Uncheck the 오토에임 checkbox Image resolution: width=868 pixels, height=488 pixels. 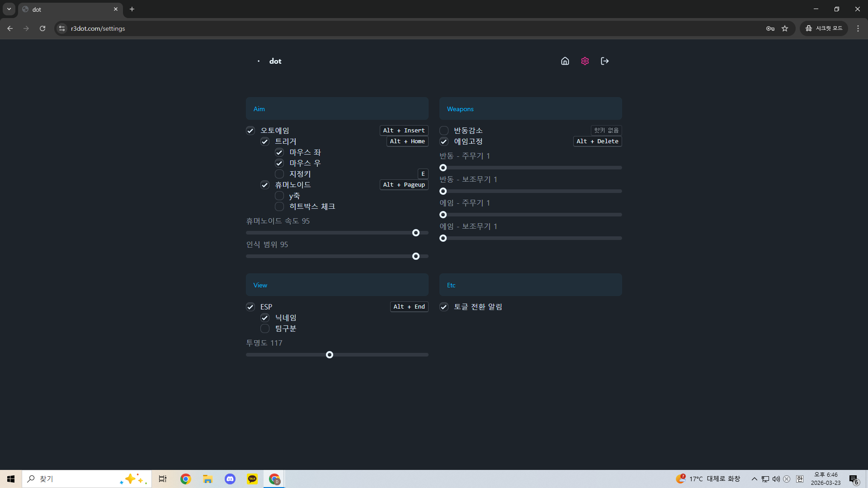pyautogui.click(x=250, y=131)
